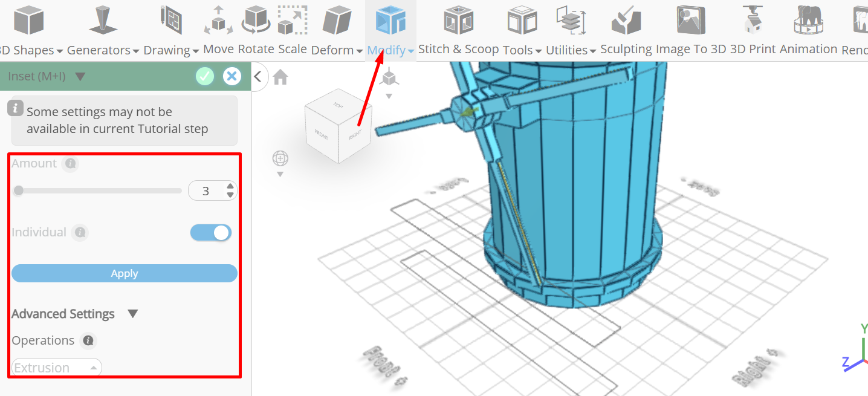This screenshot has height=396, width=868.
Task: Select the Scale tool
Action: point(293,30)
